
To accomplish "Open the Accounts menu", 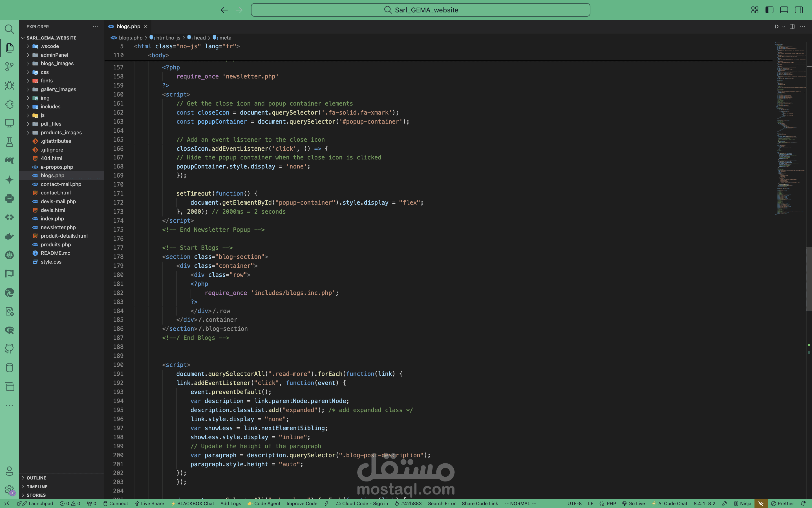I will click(9, 471).
